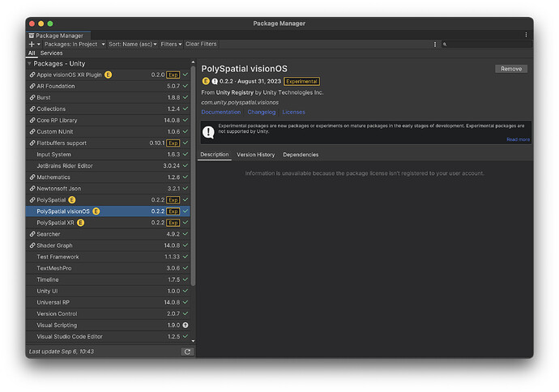Screen dimensions: 559x392
Task: Click E badge on the PolySpatial row
Action: tap(72, 200)
